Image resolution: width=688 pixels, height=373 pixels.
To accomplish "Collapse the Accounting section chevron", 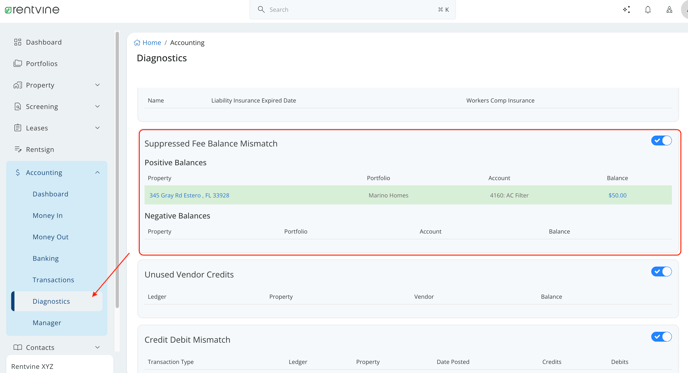I will pyautogui.click(x=97, y=172).
